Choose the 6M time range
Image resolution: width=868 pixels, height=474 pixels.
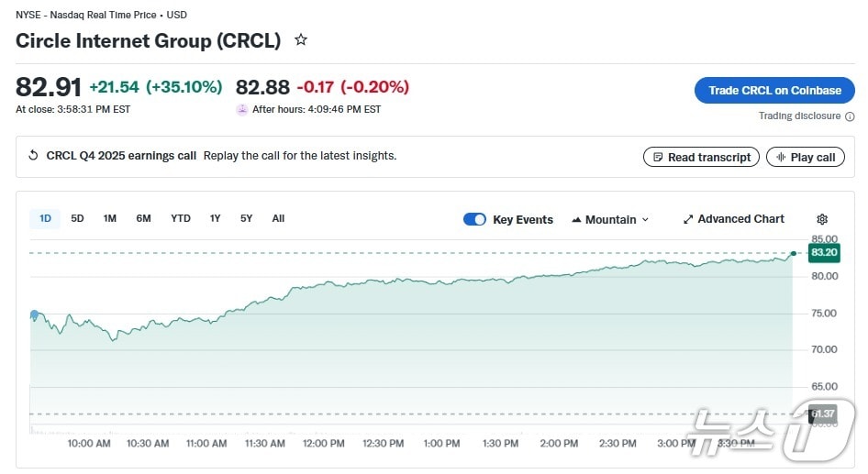point(143,218)
